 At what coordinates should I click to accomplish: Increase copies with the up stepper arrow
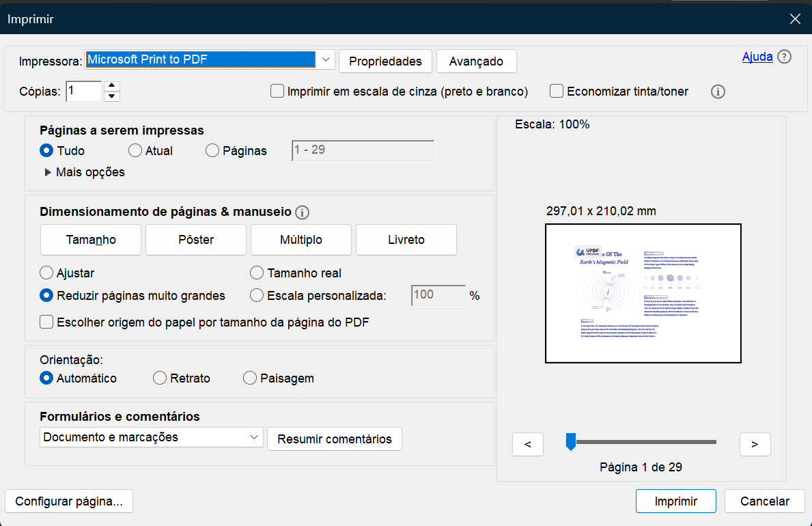111,87
